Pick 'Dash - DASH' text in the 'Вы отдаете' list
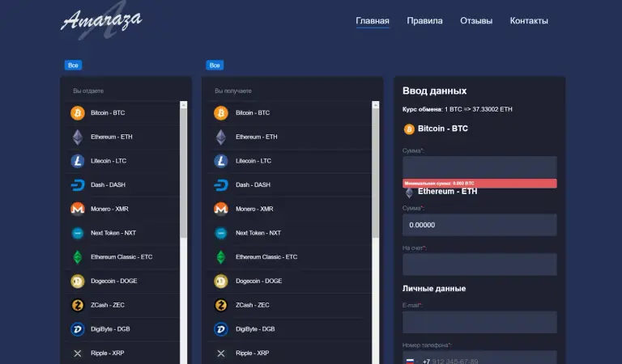Screen dimensions: 622x364 (108, 185)
